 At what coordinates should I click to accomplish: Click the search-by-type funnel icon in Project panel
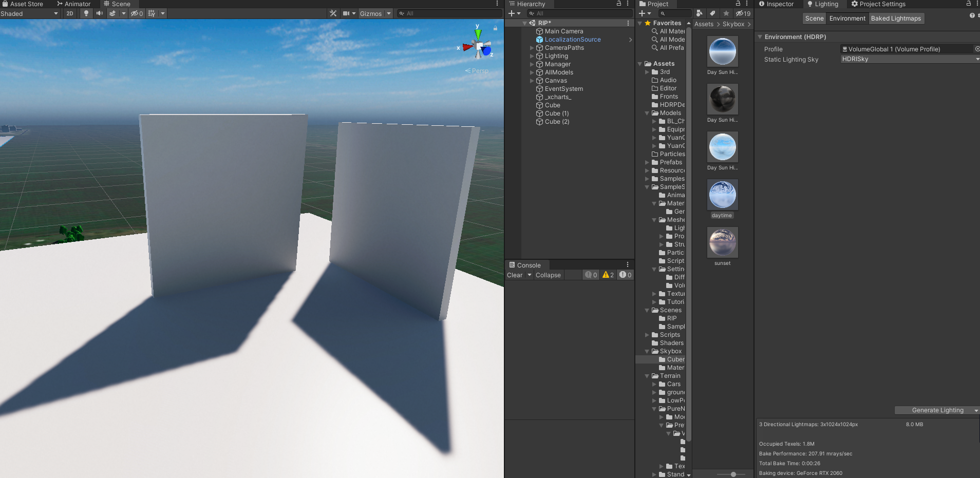pyautogui.click(x=699, y=13)
